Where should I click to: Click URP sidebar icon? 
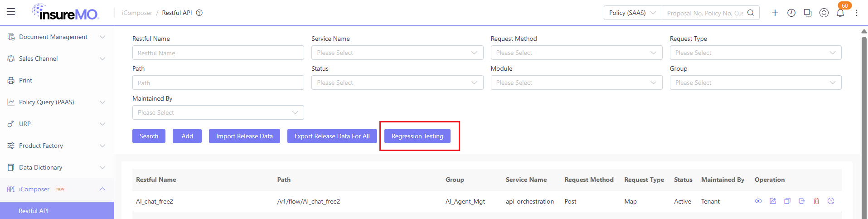pos(11,124)
